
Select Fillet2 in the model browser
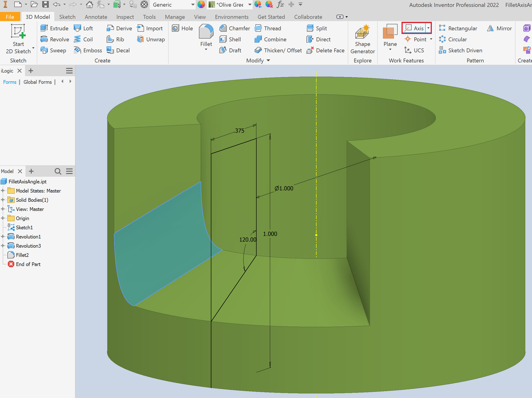coord(22,255)
